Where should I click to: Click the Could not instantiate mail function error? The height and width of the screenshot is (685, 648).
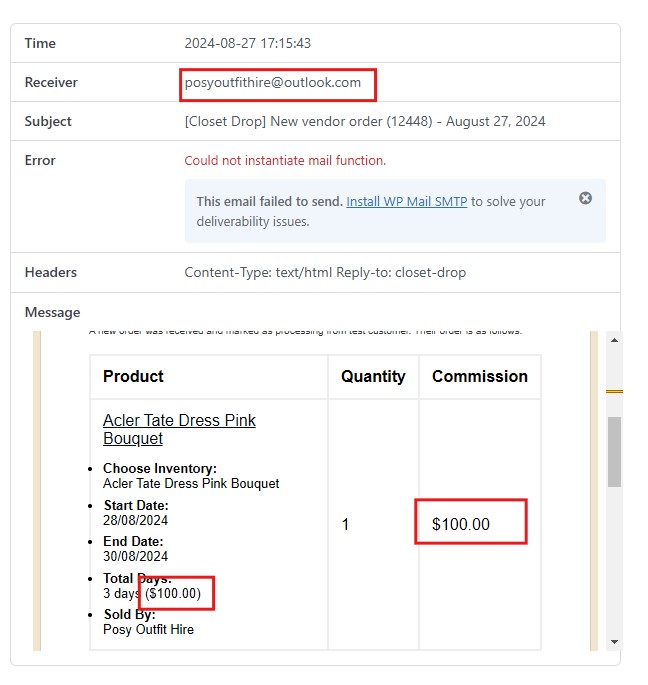click(285, 161)
